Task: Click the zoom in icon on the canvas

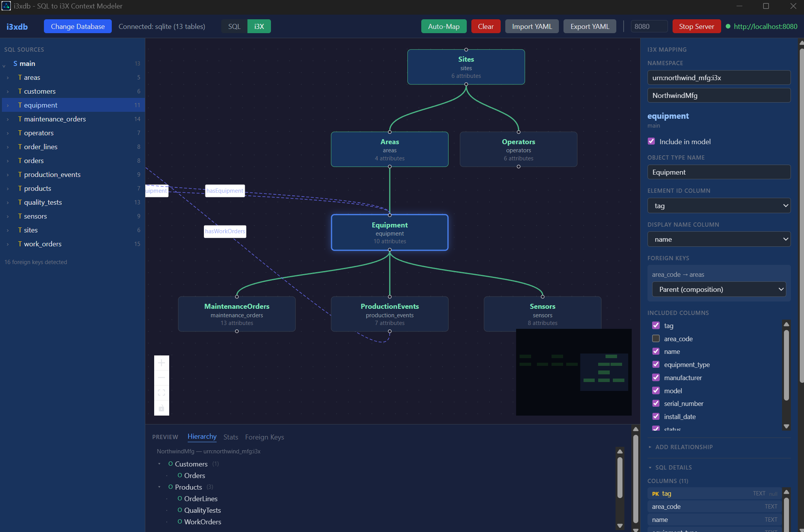Action: (x=161, y=363)
